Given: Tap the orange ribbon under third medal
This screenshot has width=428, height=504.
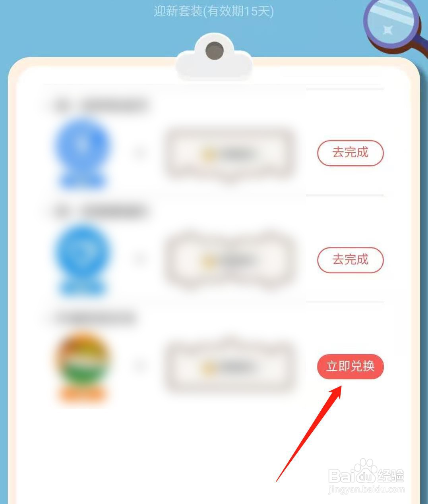Looking at the screenshot, I should [82, 394].
